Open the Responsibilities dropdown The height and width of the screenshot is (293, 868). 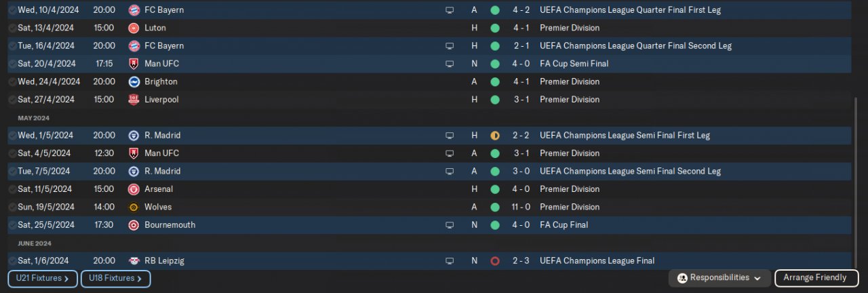[x=719, y=278]
